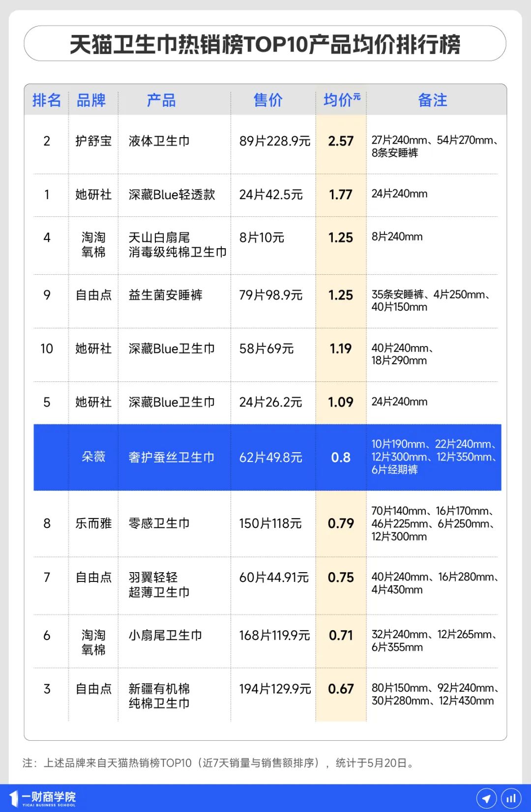The height and width of the screenshot is (812, 531).
Task: Click the footnote text starting with 注
Action: [x=219, y=763]
